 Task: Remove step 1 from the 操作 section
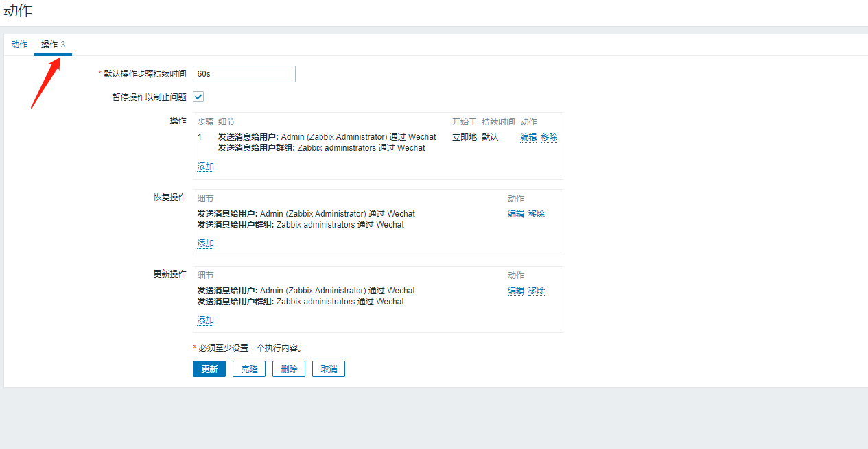pyautogui.click(x=549, y=137)
